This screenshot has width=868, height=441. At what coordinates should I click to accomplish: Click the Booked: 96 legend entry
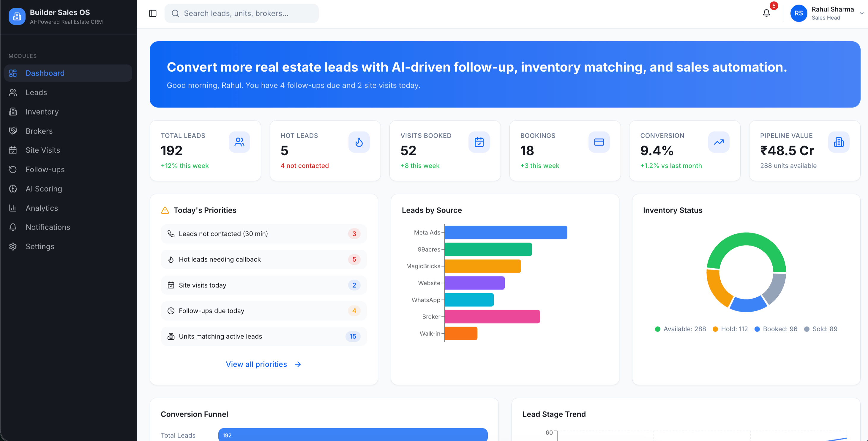pyautogui.click(x=776, y=329)
